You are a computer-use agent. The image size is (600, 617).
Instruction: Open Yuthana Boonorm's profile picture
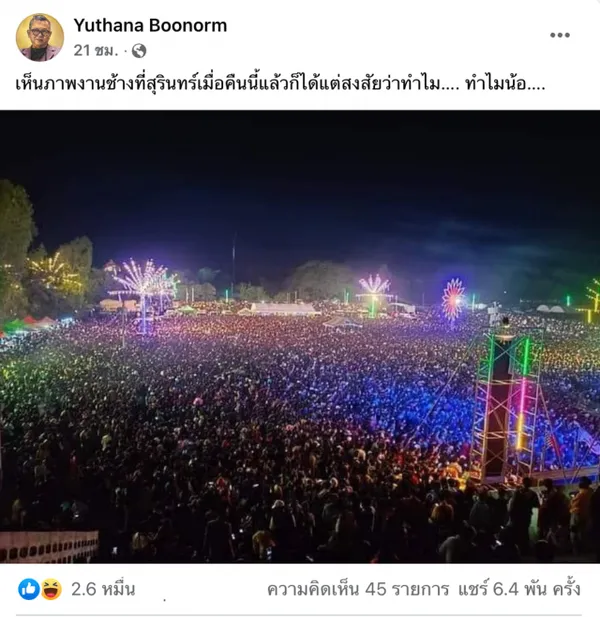pos(39,37)
